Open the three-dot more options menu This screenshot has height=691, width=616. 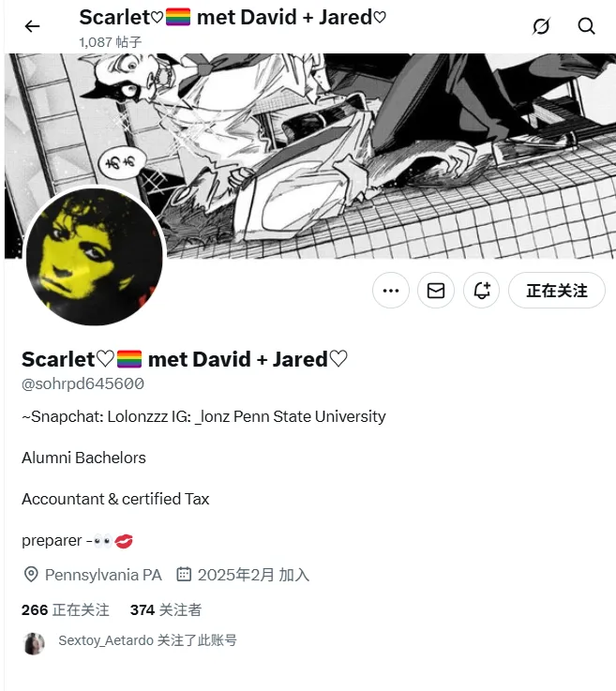391,291
